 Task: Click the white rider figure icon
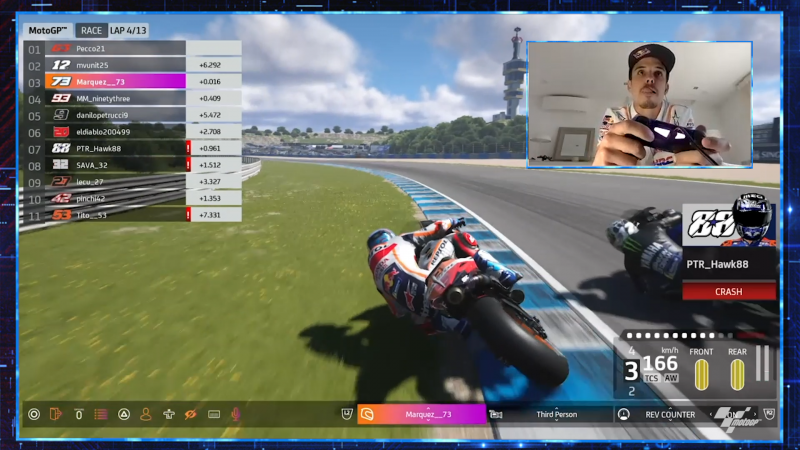click(169, 414)
